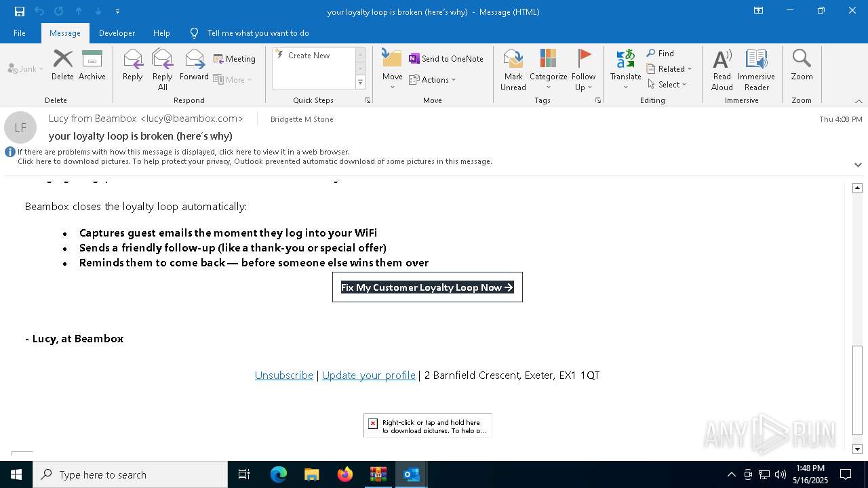Screen dimensions: 868x488
Task: Open Quick Steps dialog launcher
Action: (368, 100)
